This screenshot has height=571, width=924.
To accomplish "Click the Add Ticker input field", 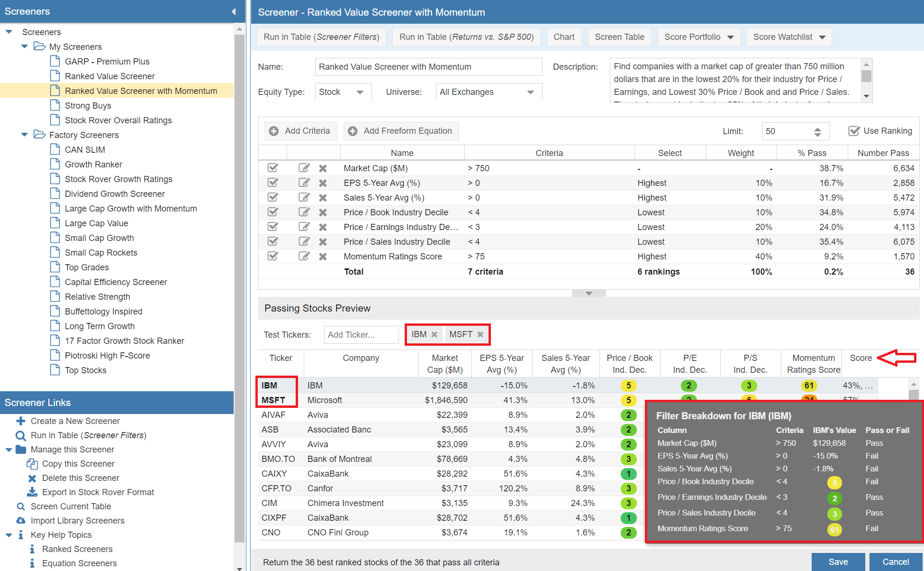I will 361,335.
